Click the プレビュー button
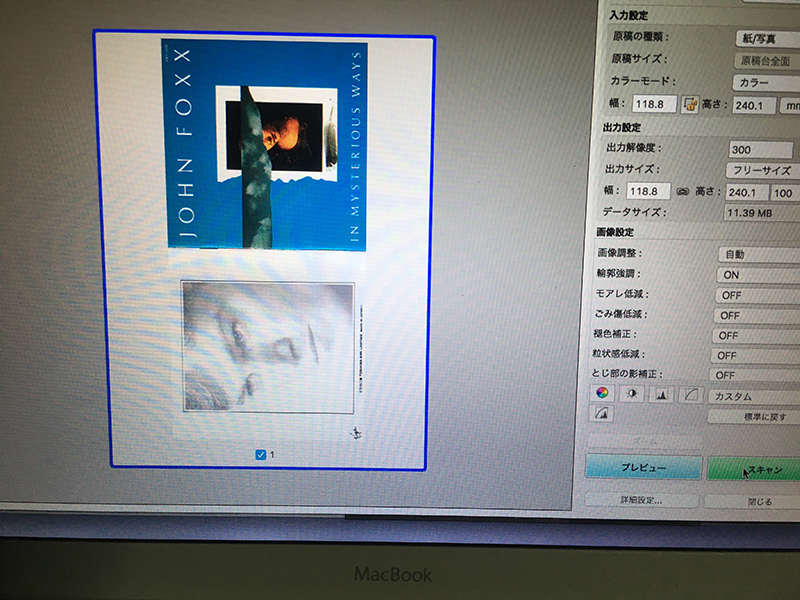The image size is (800, 600). (x=643, y=467)
